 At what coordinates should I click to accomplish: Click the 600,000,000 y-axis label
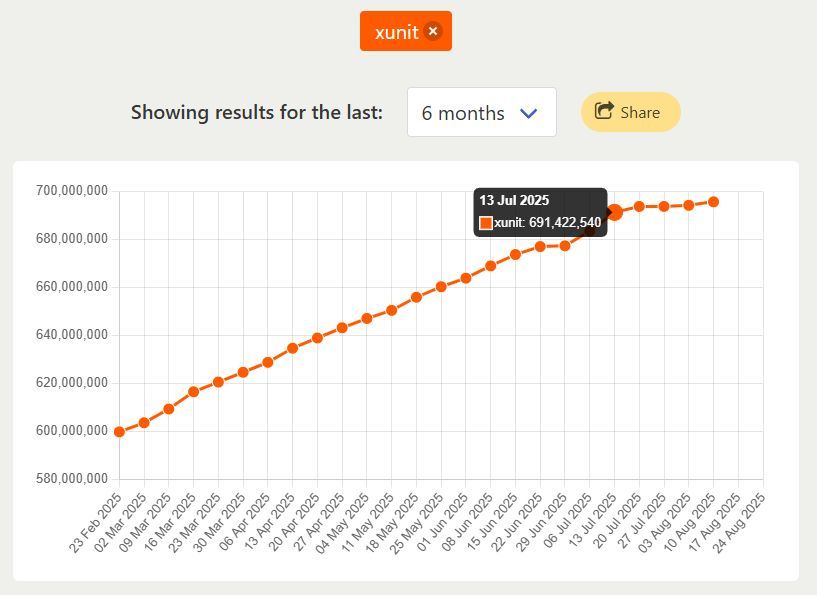(x=72, y=430)
